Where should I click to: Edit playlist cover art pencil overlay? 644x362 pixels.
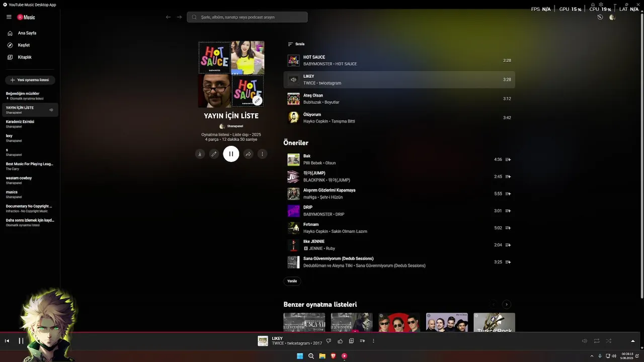(257, 101)
